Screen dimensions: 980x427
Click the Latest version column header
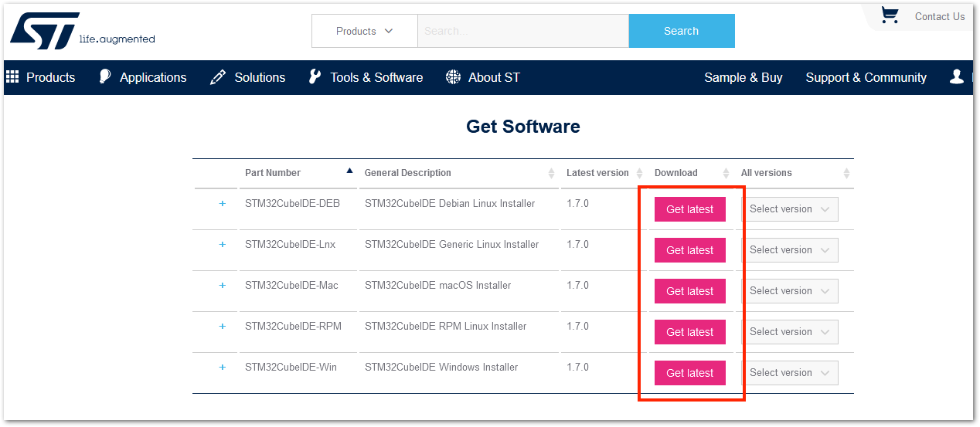pyautogui.click(x=597, y=173)
